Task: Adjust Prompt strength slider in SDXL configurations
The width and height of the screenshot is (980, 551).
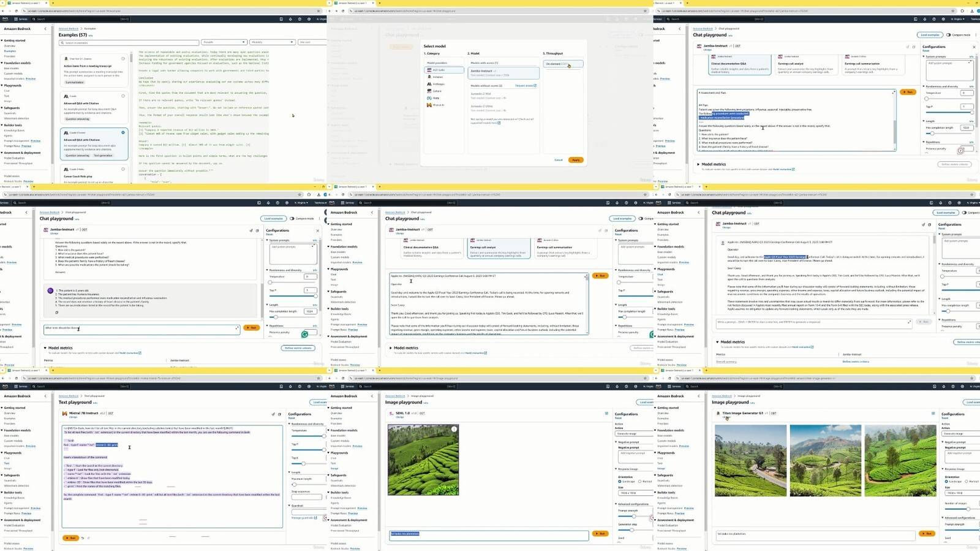Action: point(633,516)
